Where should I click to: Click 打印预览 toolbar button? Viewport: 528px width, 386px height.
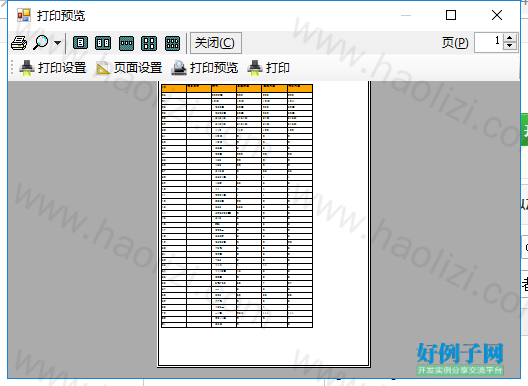pyautogui.click(x=205, y=68)
